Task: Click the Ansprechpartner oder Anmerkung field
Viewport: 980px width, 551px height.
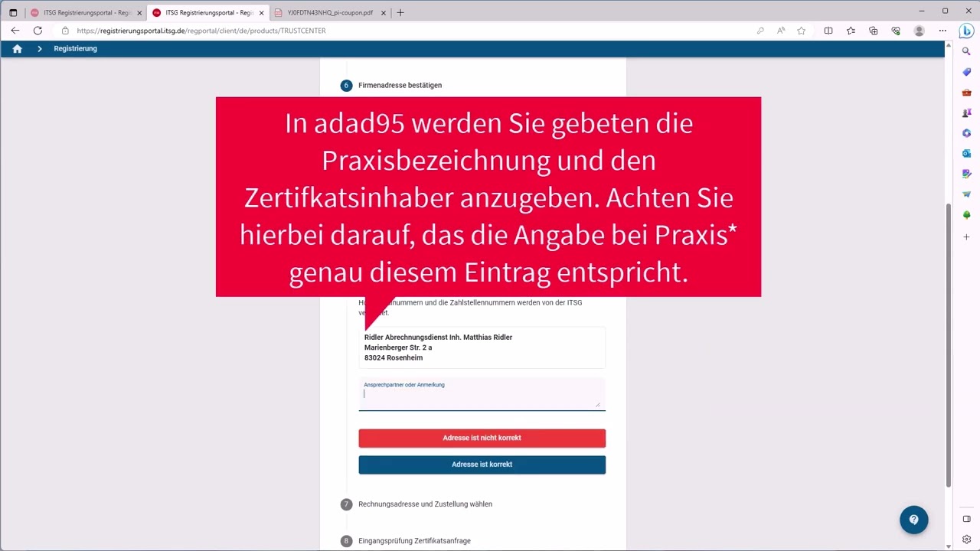Action: point(482,394)
